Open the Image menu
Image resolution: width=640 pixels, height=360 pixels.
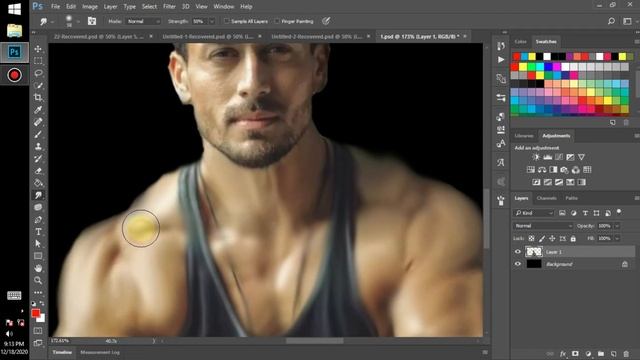click(90, 7)
